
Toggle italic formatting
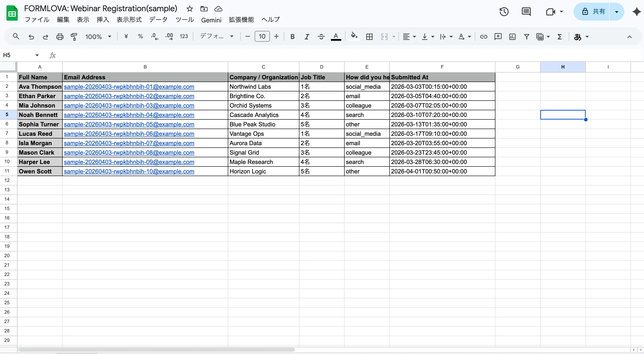[x=307, y=37]
